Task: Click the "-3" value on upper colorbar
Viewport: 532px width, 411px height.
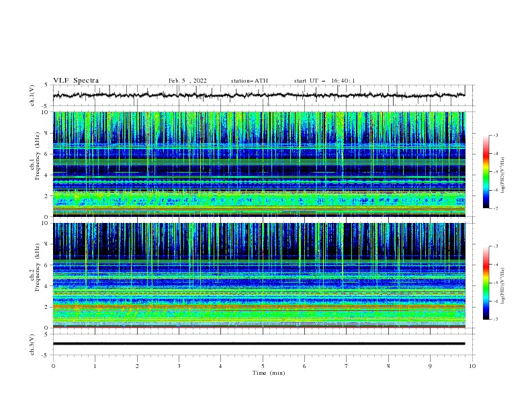Action: (x=495, y=135)
